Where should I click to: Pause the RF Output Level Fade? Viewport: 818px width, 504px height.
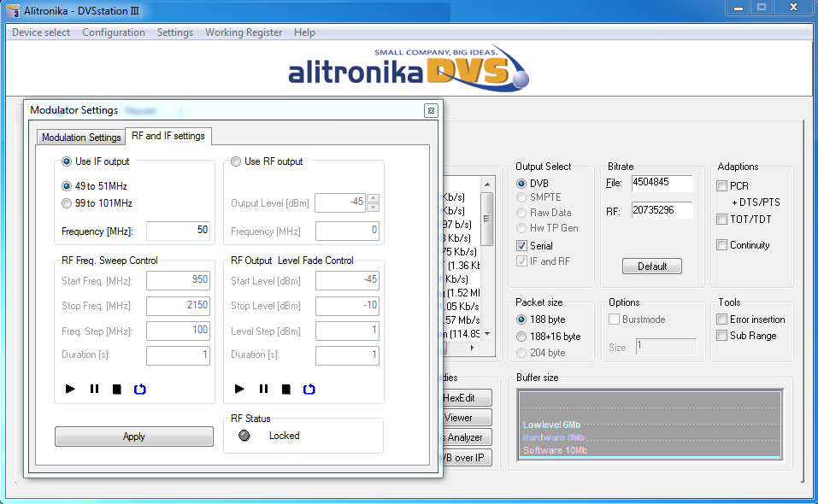coord(263,390)
